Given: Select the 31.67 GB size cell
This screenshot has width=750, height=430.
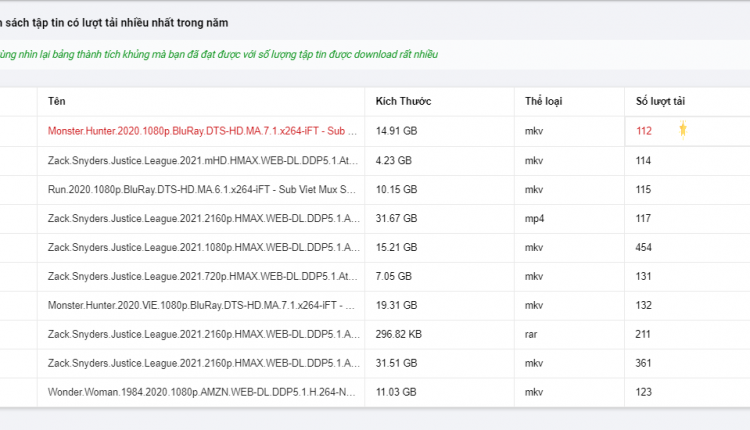Looking at the screenshot, I should [396, 218].
